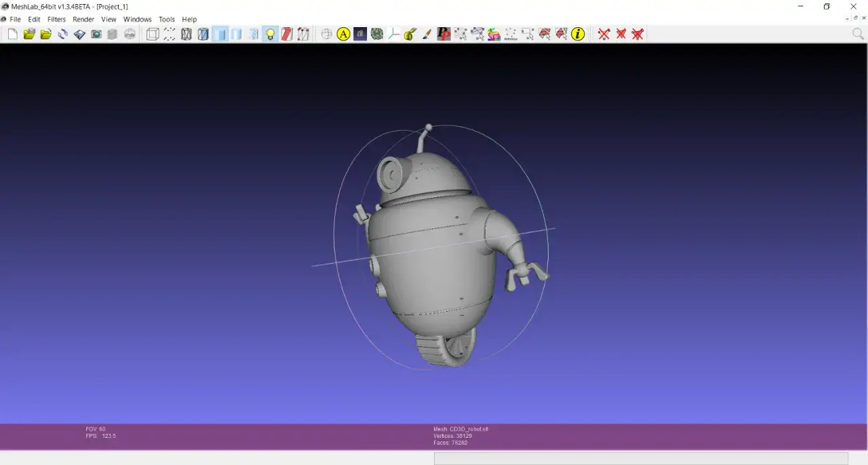Toggle the light bulb lighting button
868x465 pixels.
pyautogui.click(x=270, y=34)
